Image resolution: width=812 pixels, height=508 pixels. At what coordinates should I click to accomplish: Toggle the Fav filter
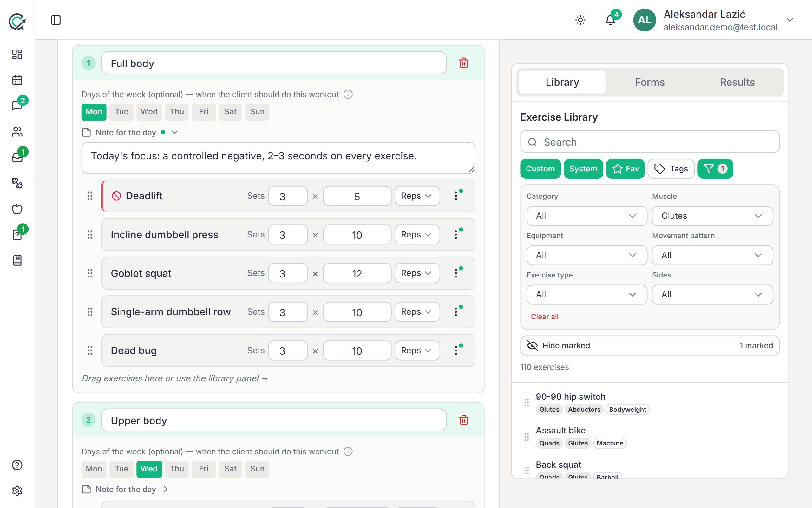click(x=625, y=169)
